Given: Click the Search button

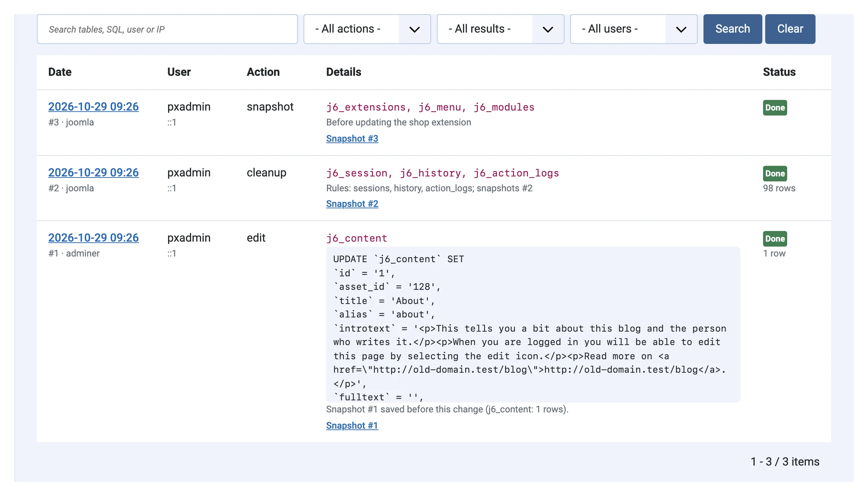Looking at the screenshot, I should click(x=733, y=29).
